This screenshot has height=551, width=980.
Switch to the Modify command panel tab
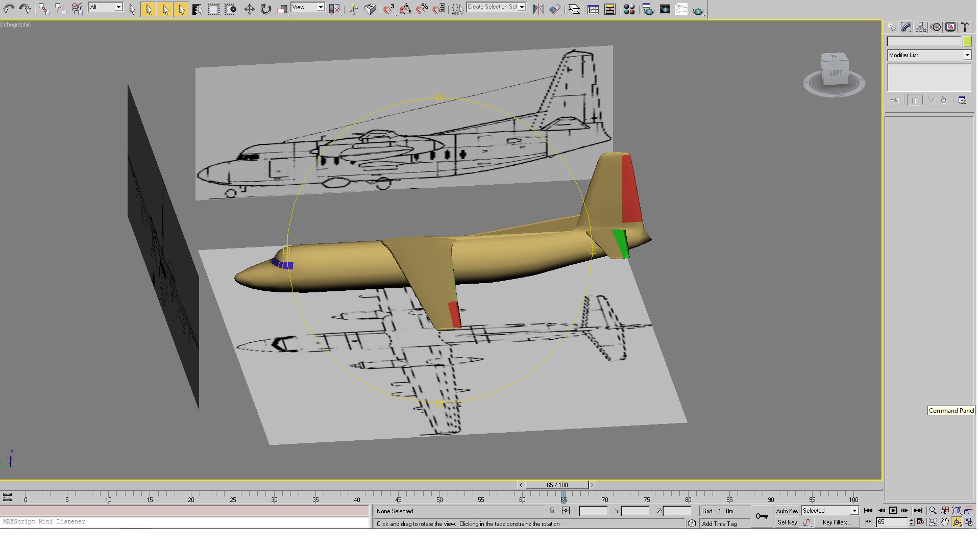point(906,28)
